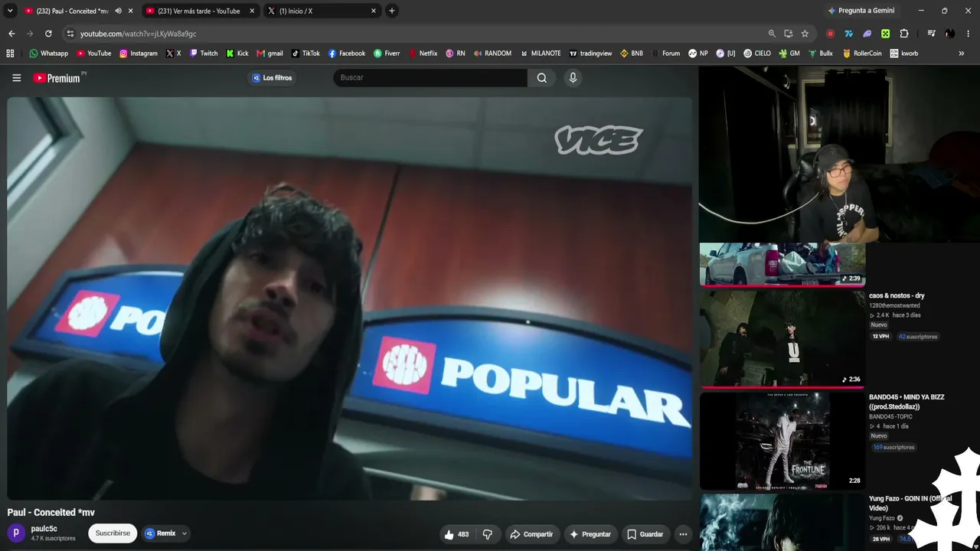Save the video with Guardar

(x=645, y=534)
